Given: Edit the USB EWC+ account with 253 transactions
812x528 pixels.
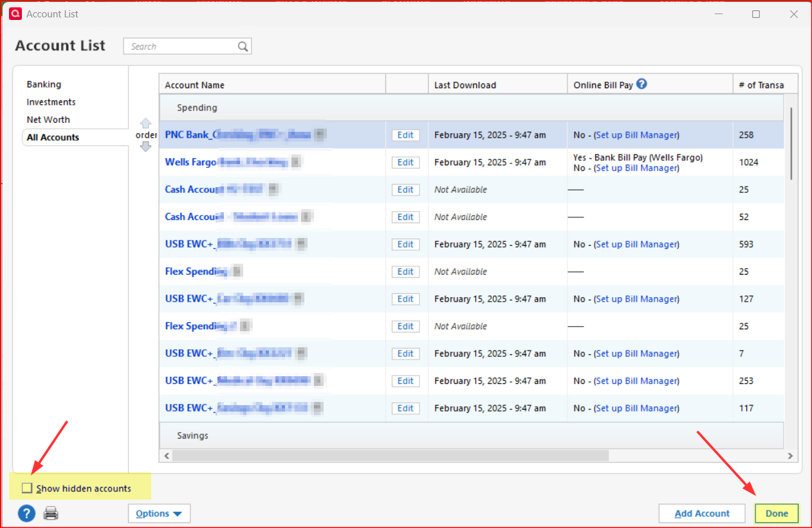Looking at the screenshot, I should (x=405, y=381).
